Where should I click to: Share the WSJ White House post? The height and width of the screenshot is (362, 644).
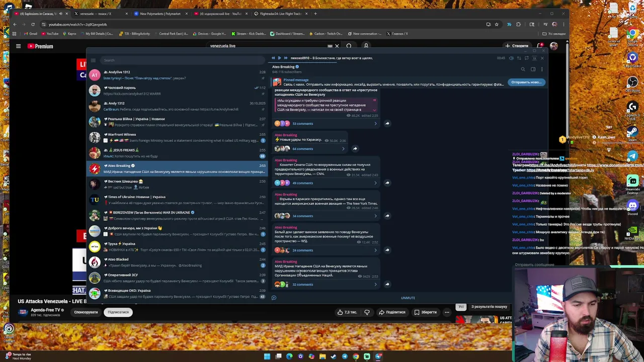tap(387, 250)
